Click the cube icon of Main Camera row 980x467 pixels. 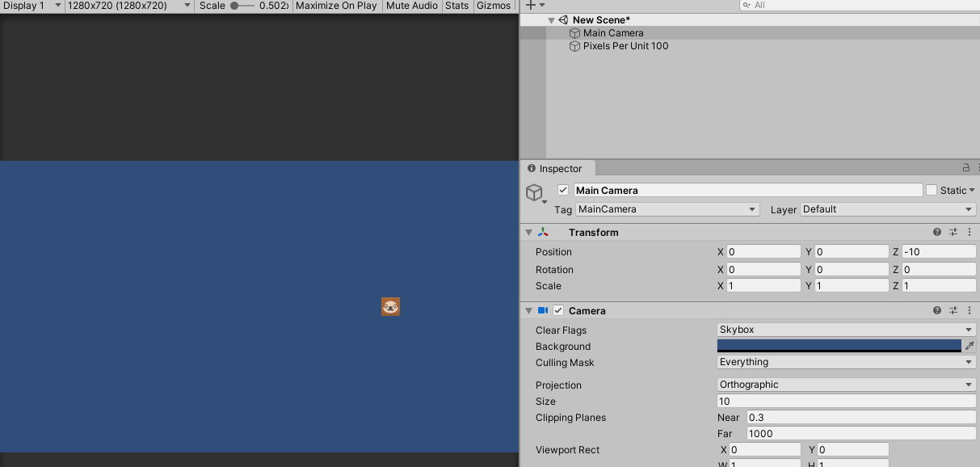point(574,33)
